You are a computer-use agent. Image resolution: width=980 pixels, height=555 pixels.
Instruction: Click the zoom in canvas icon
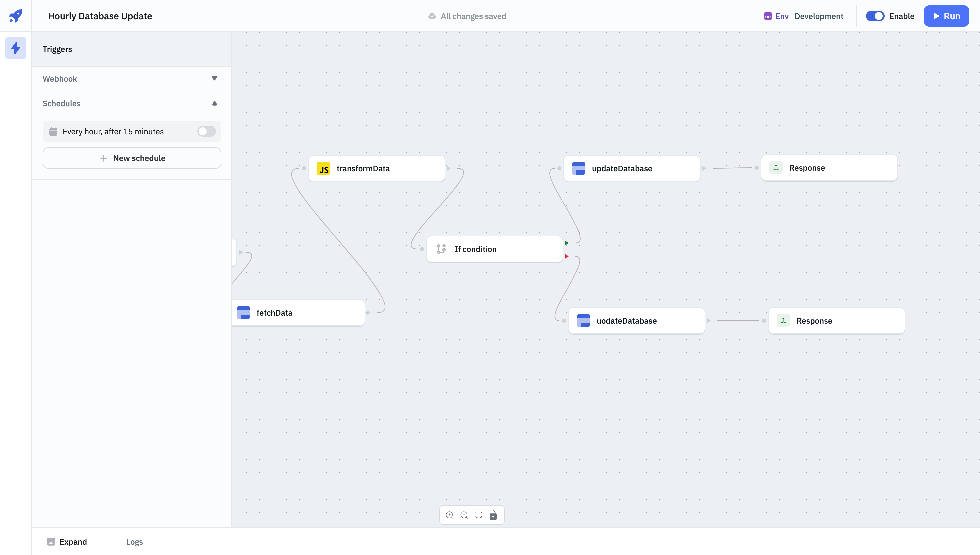(x=449, y=515)
